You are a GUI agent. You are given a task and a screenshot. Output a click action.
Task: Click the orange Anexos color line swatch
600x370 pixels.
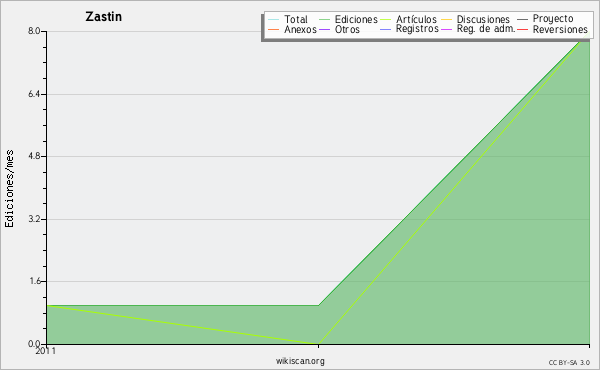[x=274, y=29]
